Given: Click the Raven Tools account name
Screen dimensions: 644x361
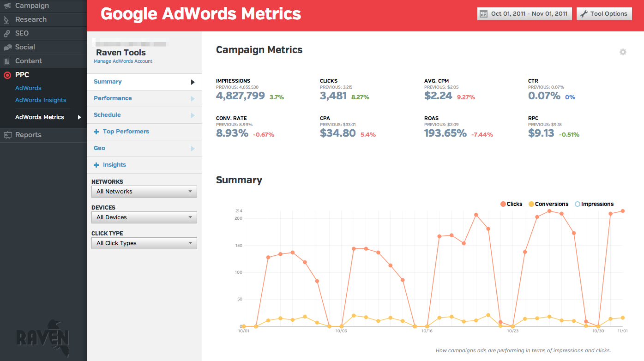Looking at the screenshot, I should (x=121, y=53).
